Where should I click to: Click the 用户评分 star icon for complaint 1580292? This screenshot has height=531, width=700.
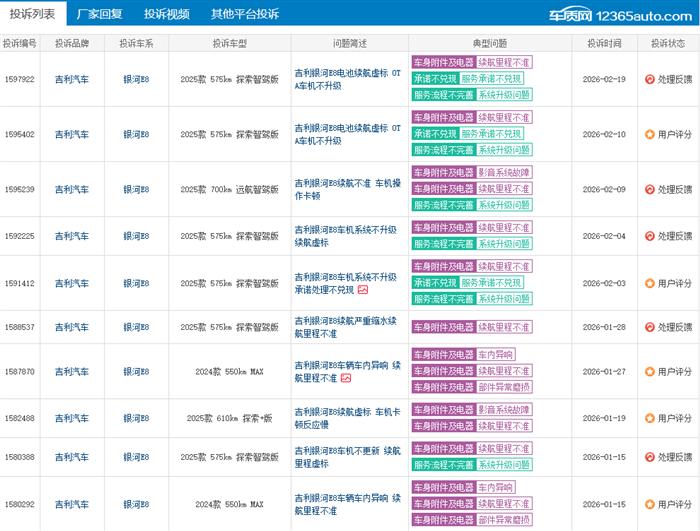[649, 504]
